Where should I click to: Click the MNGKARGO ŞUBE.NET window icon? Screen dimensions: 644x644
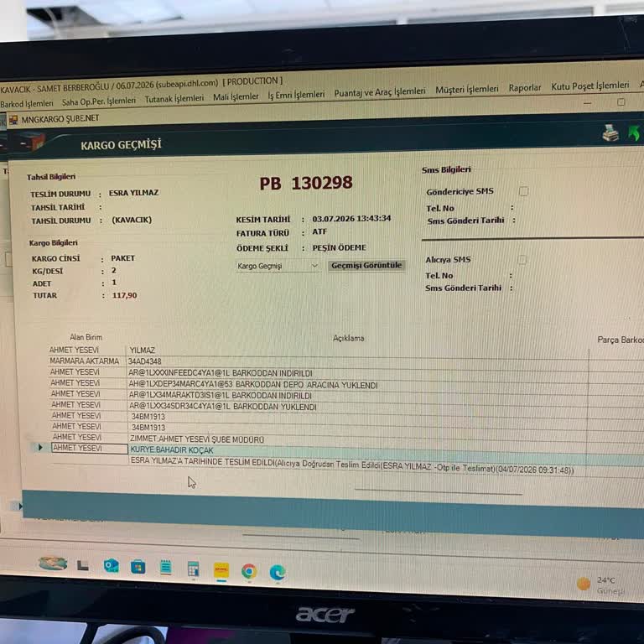click(x=13, y=120)
